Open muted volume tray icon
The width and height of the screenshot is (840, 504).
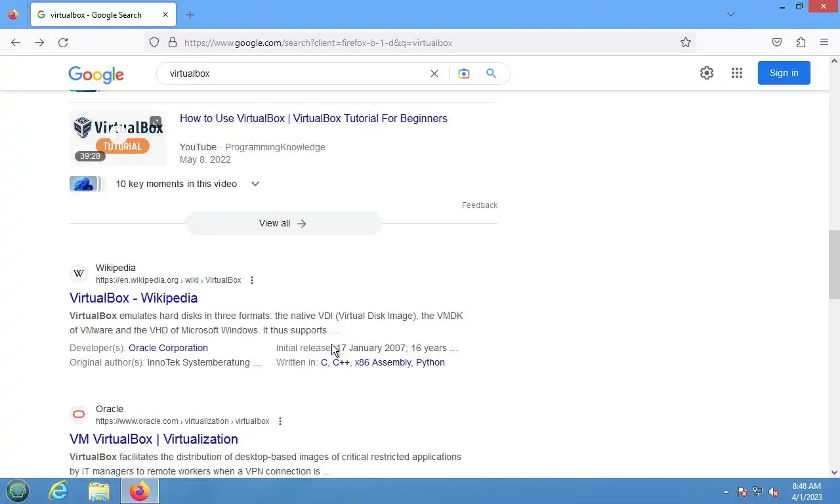[x=774, y=492]
